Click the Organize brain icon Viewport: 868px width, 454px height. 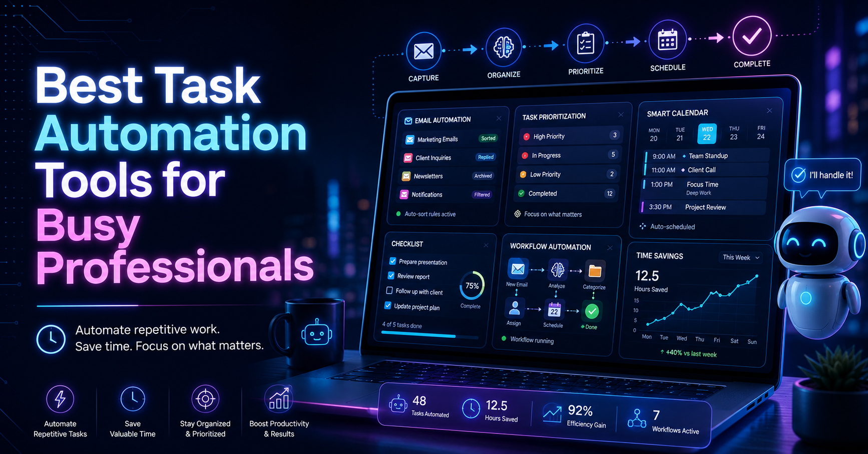(x=504, y=47)
